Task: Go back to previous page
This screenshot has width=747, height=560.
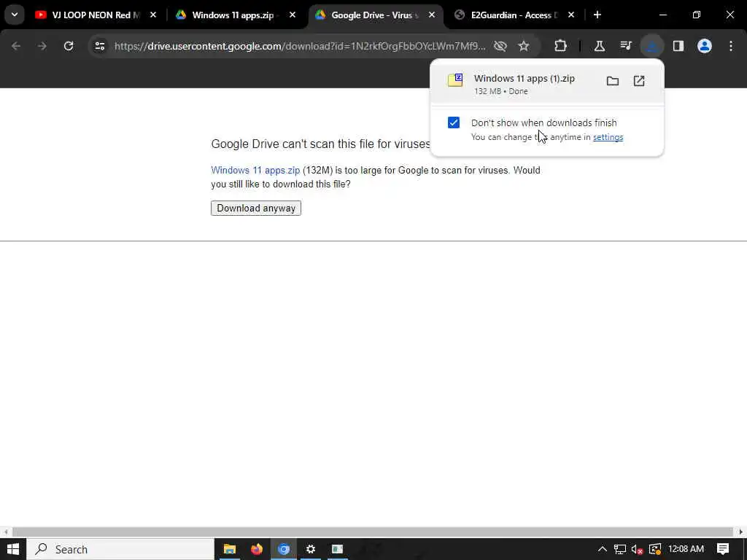Action: (x=16, y=46)
